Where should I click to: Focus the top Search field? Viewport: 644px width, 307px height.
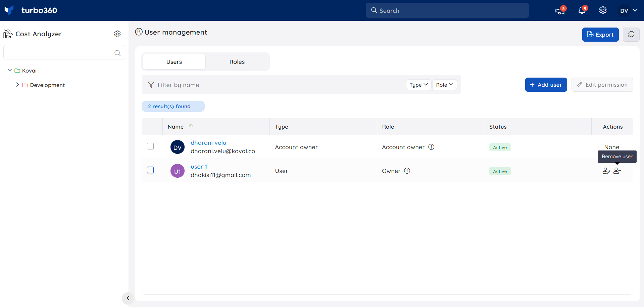(447, 10)
